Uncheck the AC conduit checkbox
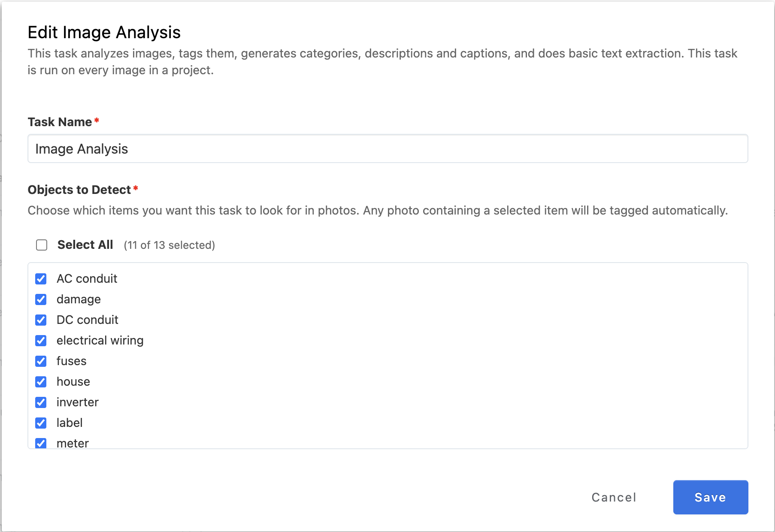The image size is (775, 532). point(41,279)
